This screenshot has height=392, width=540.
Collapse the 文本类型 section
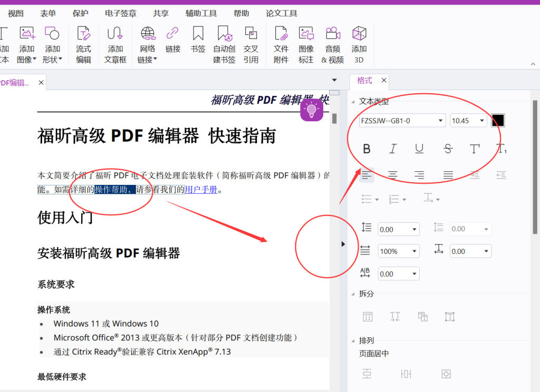353,102
